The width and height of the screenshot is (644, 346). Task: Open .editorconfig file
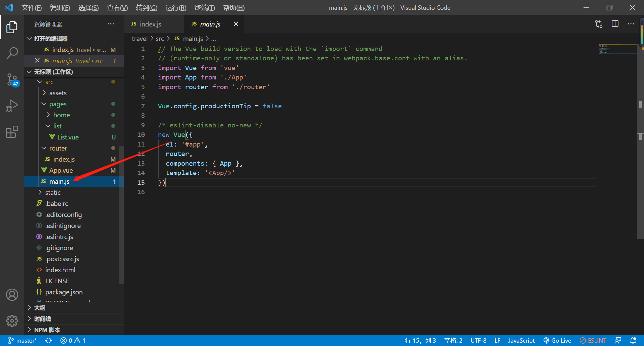pos(72,215)
